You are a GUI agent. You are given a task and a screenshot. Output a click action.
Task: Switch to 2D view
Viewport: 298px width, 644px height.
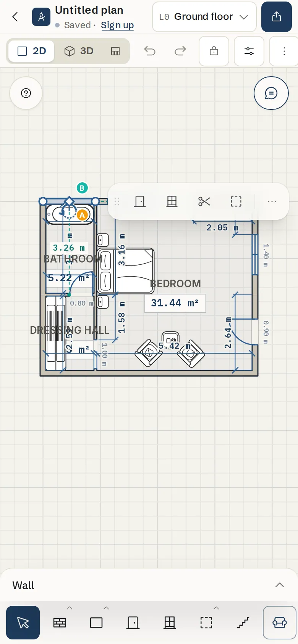tap(32, 51)
